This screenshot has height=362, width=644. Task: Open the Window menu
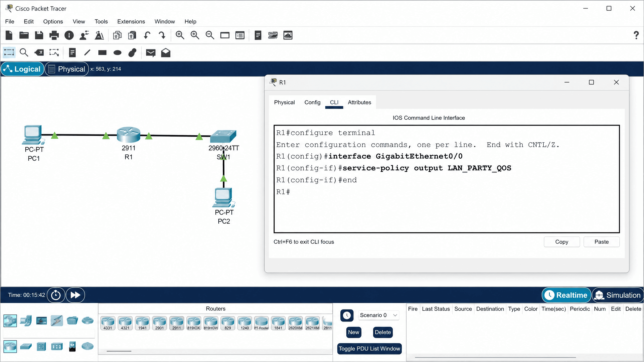click(165, 21)
